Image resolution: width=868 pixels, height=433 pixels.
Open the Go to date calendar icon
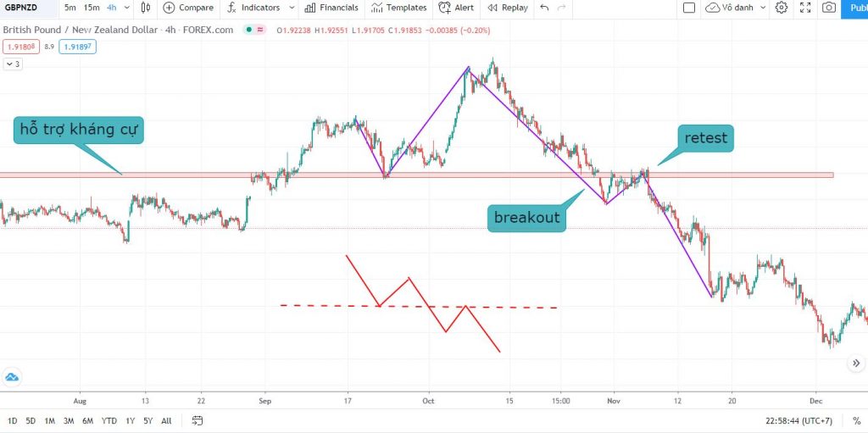point(198,420)
